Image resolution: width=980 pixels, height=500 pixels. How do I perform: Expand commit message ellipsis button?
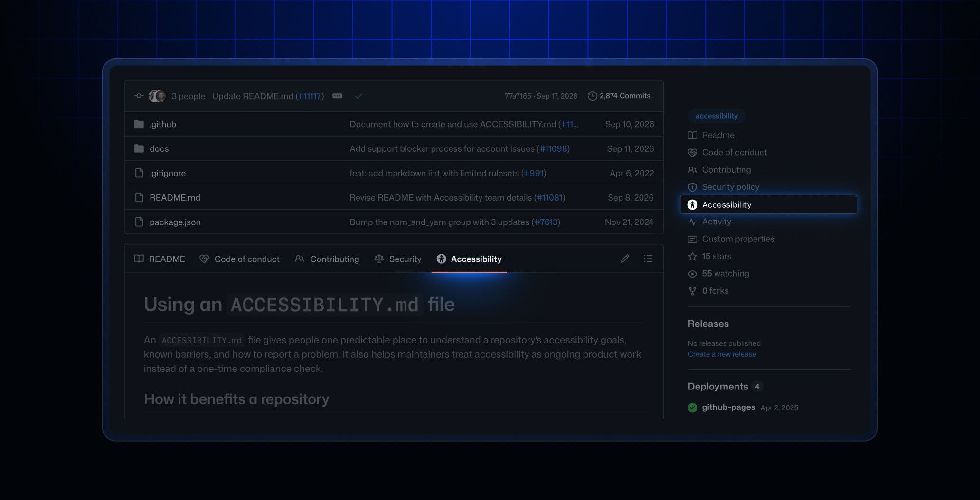(x=337, y=96)
